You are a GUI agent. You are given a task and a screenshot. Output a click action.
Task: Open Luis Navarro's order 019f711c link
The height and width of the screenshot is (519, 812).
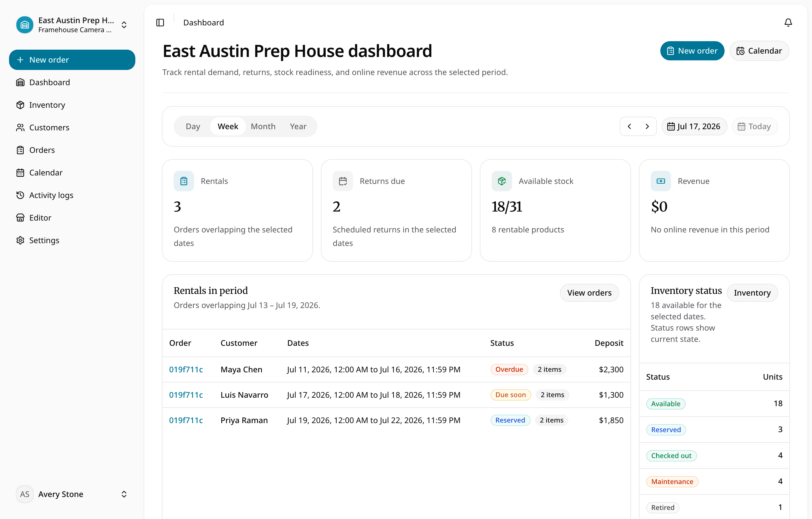pos(186,395)
